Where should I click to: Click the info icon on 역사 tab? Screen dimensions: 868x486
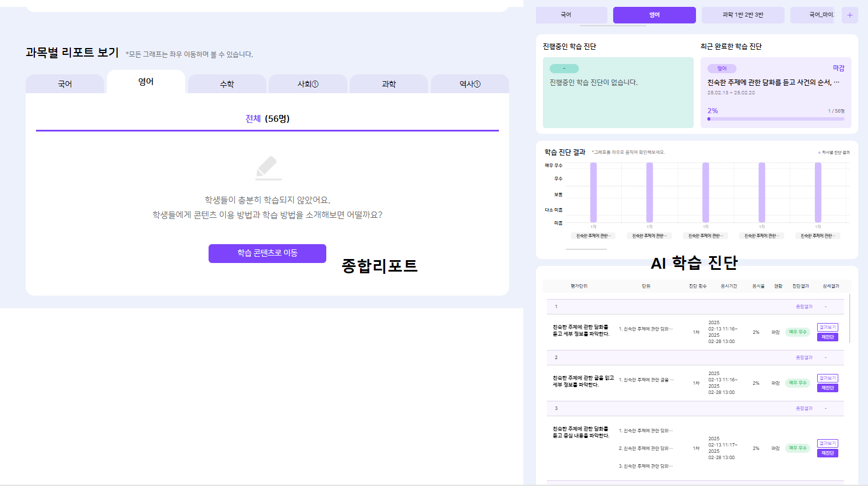477,84
